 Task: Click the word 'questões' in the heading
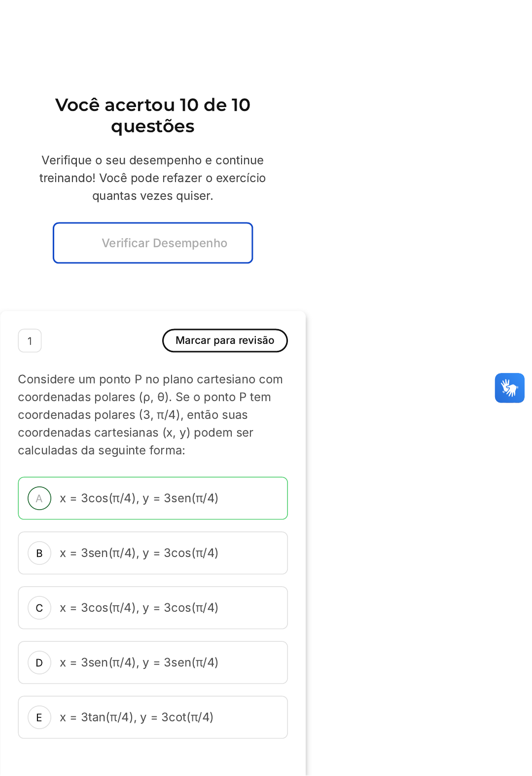[153, 127]
